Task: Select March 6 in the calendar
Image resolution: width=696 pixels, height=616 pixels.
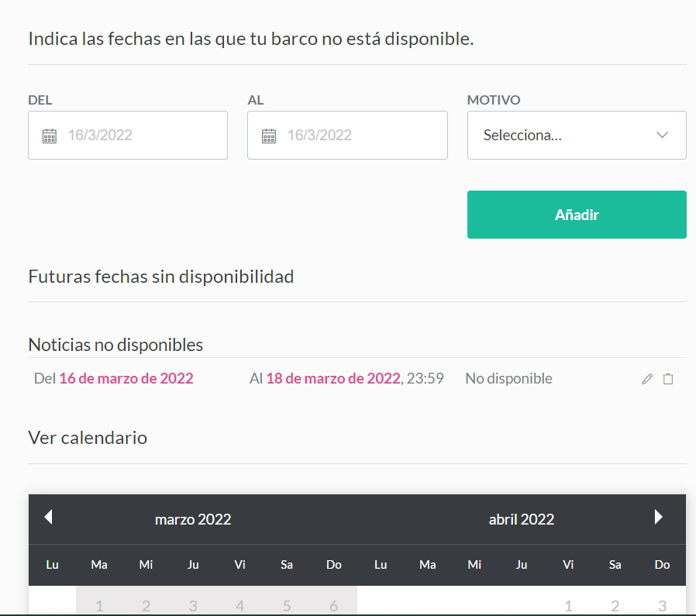Action: coord(334,605)
